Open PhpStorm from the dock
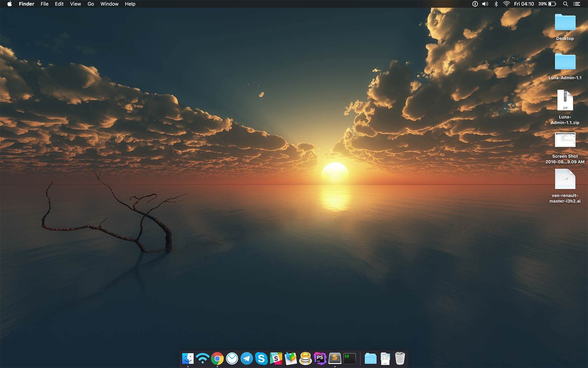Screen dimensions: 588x368 pos(320,358)
